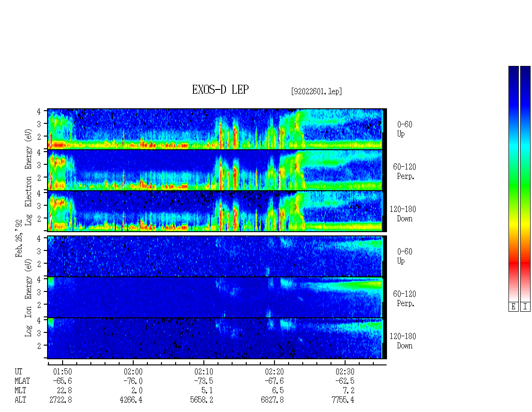Screen dimensions: 532x412
Task: Click the UT row label
Action: tap(18, 372)
